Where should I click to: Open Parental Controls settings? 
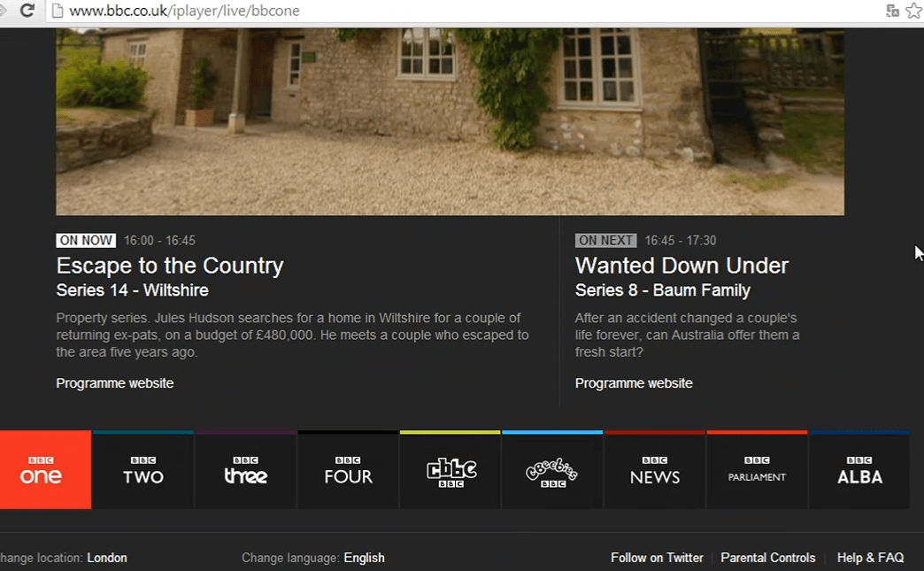[x=768, y=558]
